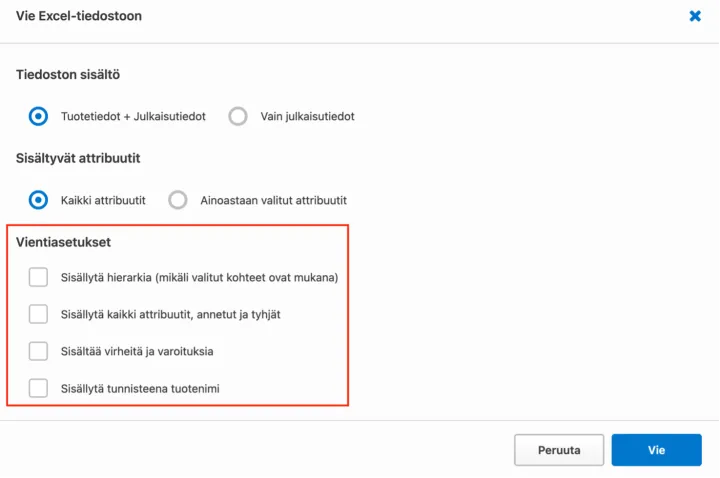Close the Excel export dialog
Screen dimensions: 720x478
[695, 16]
